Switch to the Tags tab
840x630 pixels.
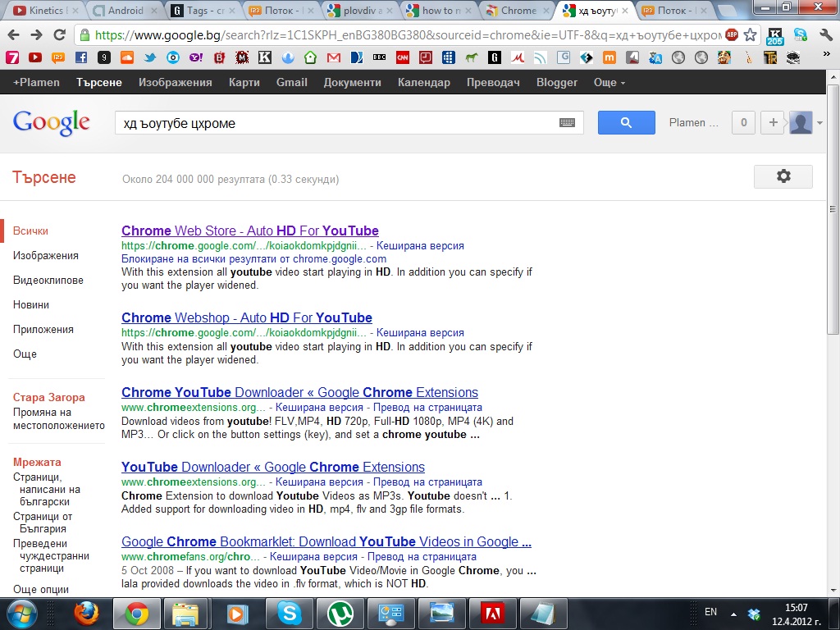(x=204, y=10)
